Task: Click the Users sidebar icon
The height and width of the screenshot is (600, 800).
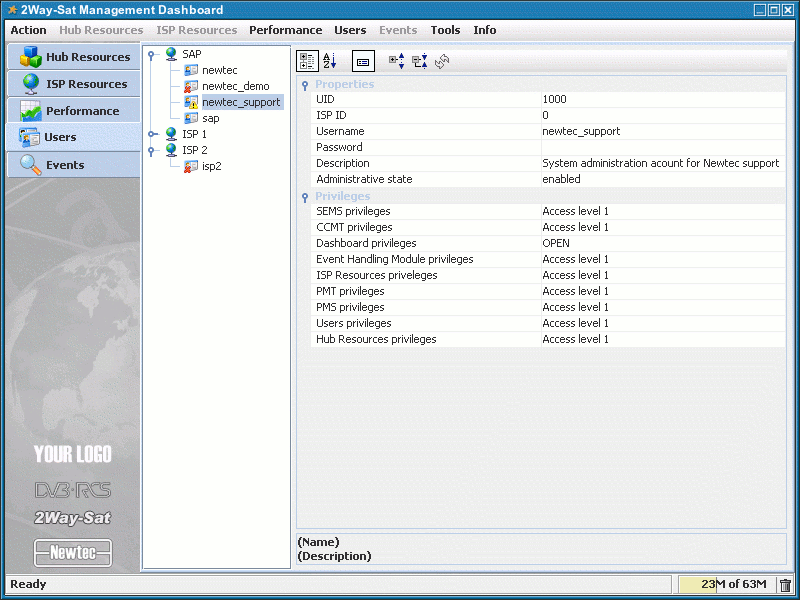Action: click(29, 137)
